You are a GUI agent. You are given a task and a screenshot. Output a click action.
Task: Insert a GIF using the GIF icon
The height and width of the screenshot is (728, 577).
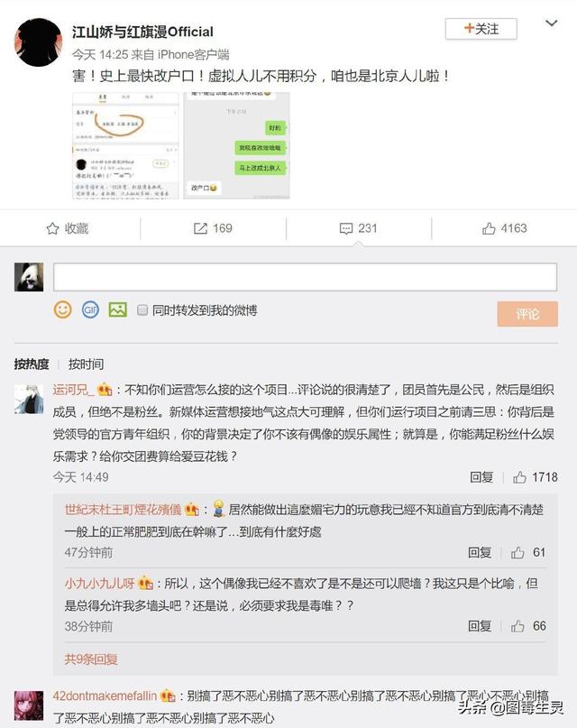pyautogui.click(x=90, y=309)
